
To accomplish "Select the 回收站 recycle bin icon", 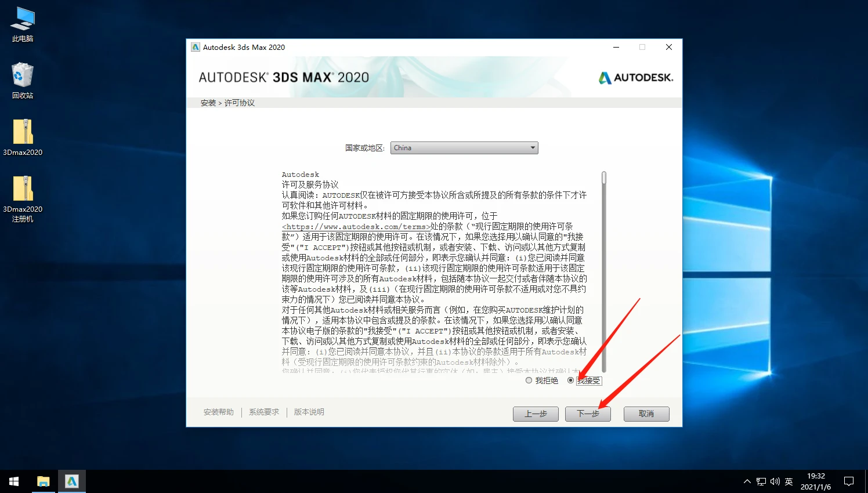I will 23,81.
